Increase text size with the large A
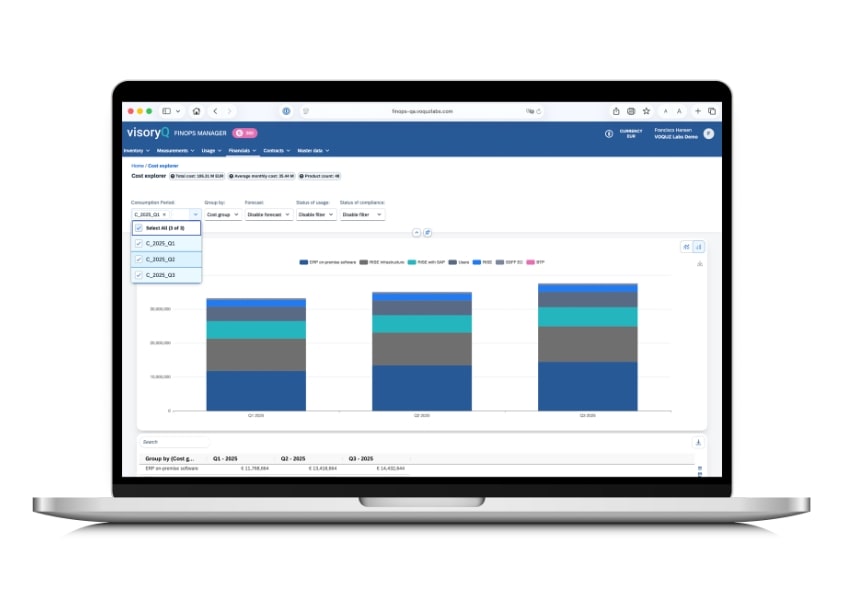This screenshot has width=844, height=589. [679, 111]
